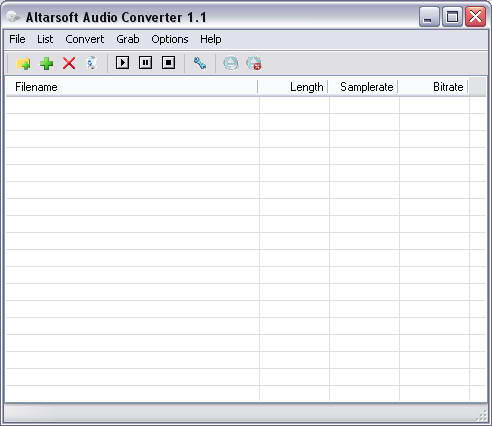The width and height of the screenshot is (492, 426).
Task: Add files with the green plus icon
Action: (x=46, y=63)
